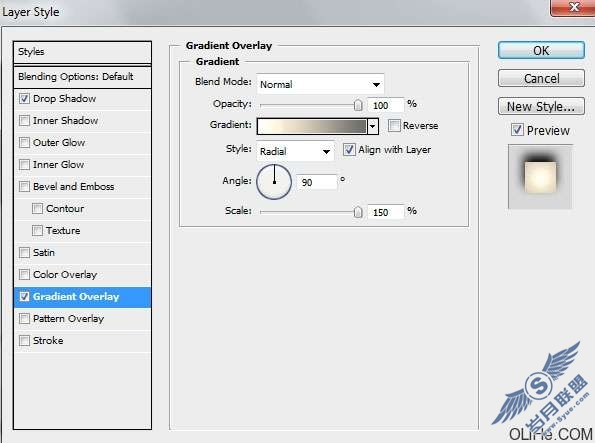Click the Scale percentage field
The height and width of the screenshot is (443, 595).
[x=385, y=212]
